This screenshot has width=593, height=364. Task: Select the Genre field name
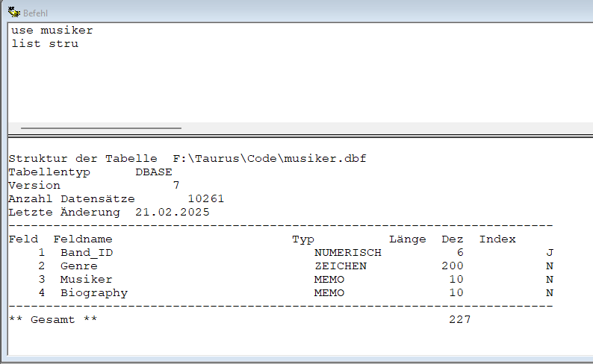[x=78, y=266]
